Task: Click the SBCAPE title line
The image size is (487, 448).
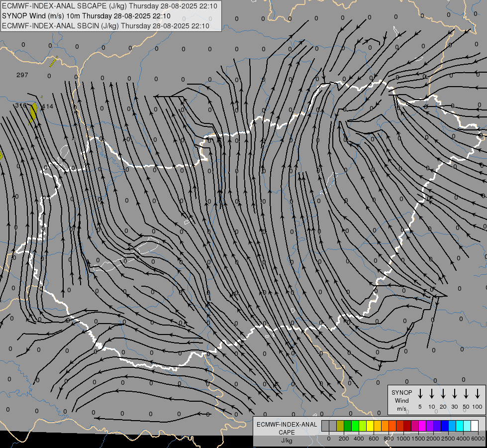Action: pos(109,6)
